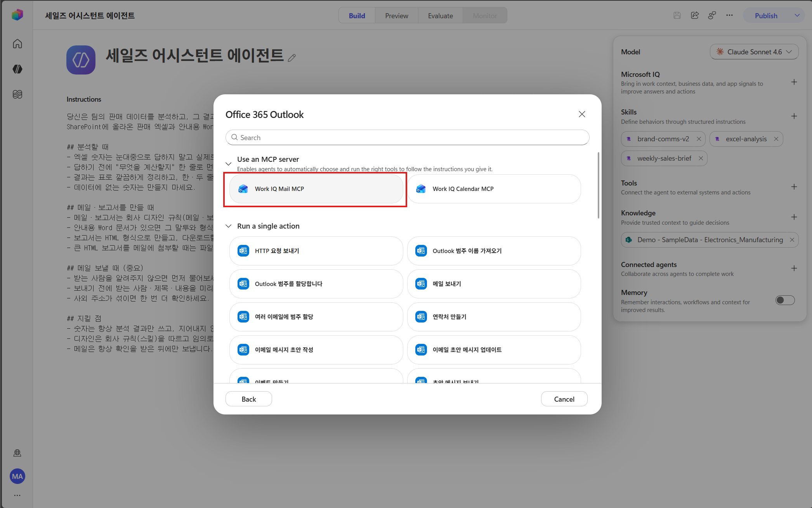Toggle the Memory switch
Image resolution: width=812 pixels, height=508 pixels.
click(785, 300)
